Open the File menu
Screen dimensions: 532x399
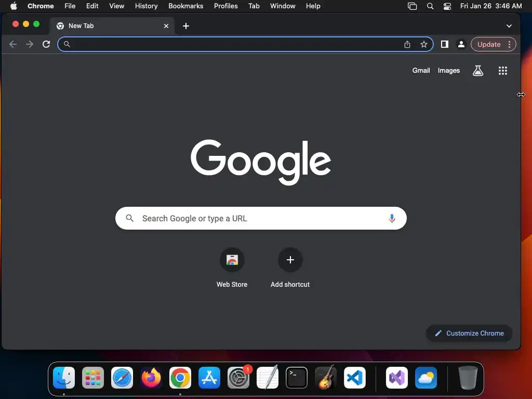pyautogui.click(x=70, y=6)
